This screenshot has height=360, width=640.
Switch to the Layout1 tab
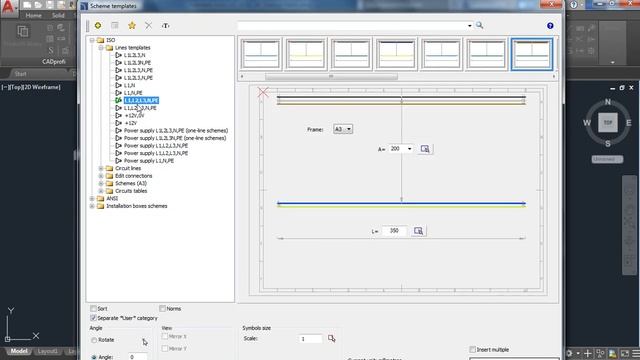coord(48,351)
